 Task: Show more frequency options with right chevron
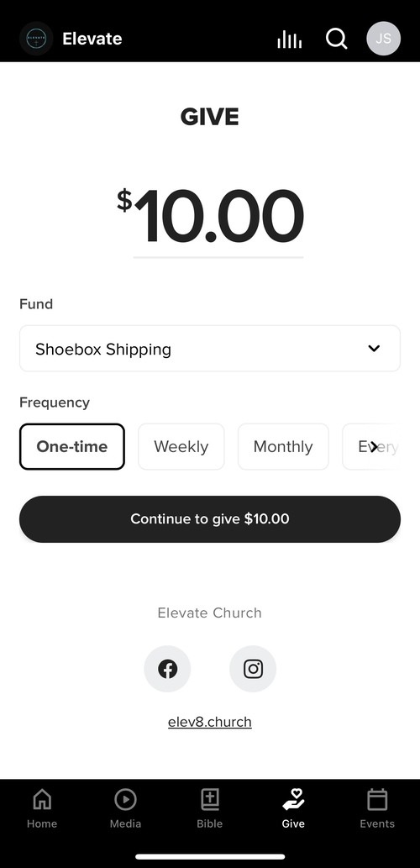click(x=375, y=447)
